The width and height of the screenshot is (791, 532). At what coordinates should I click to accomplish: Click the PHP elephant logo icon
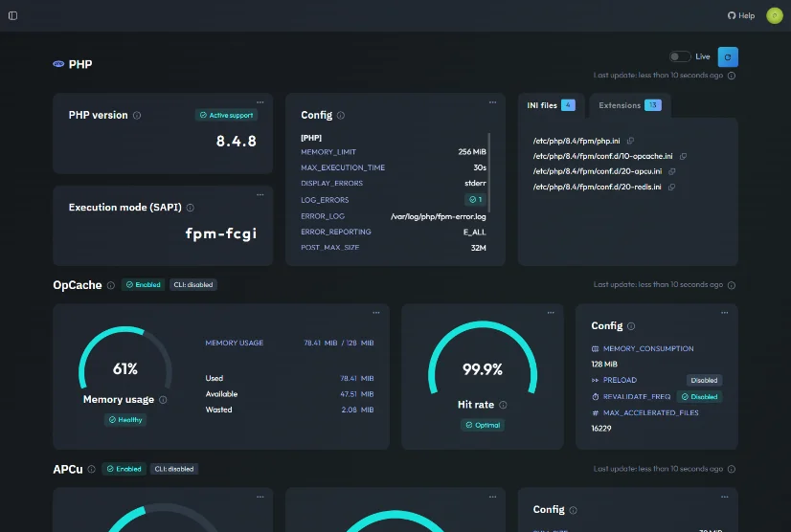click(x=58, y=64)
